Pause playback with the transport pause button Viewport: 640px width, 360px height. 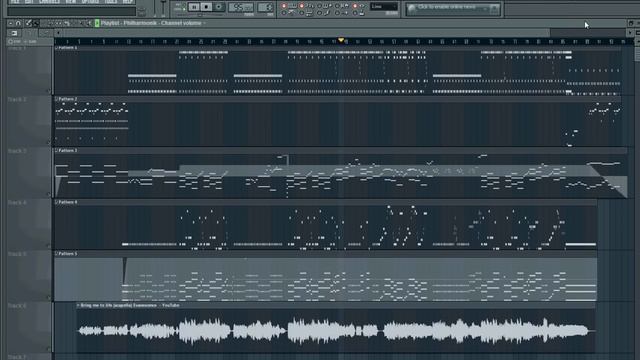(x=194, y=7)
